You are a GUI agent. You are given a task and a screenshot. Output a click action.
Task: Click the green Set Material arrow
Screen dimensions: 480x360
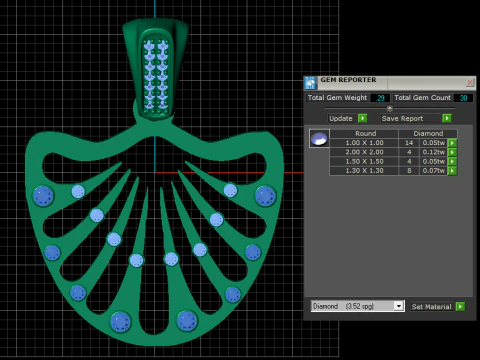pos(460,306)
